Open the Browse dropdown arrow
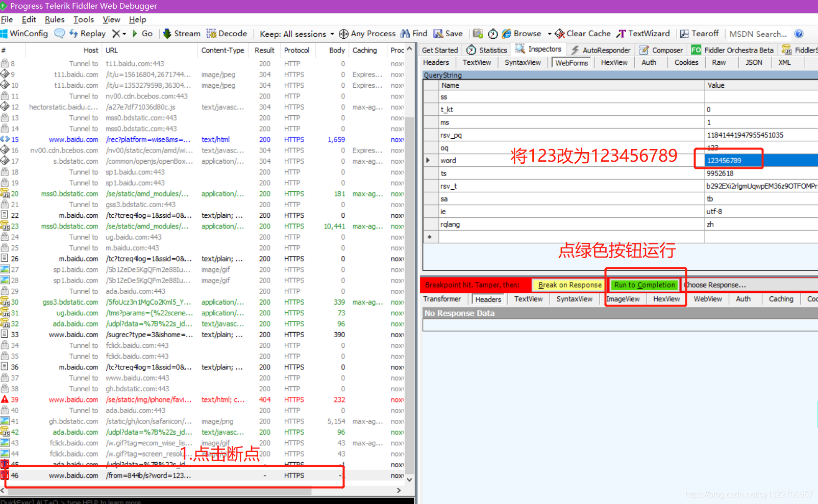 click(550, 34)
